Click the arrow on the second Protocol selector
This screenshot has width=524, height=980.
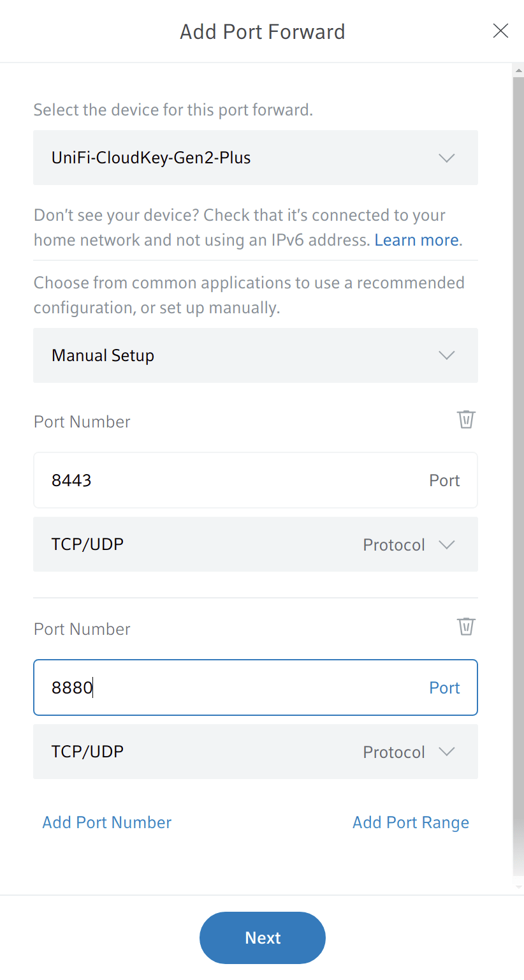click(446, 752)
